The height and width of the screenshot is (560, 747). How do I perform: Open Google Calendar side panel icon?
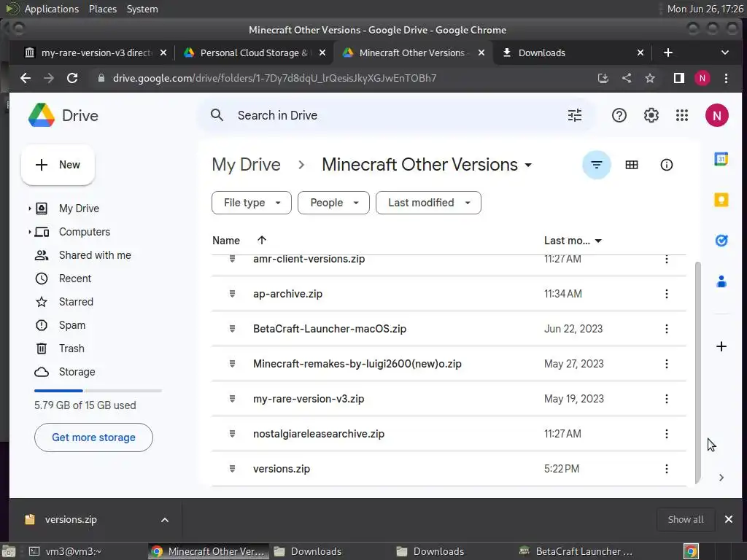[721, 160]
